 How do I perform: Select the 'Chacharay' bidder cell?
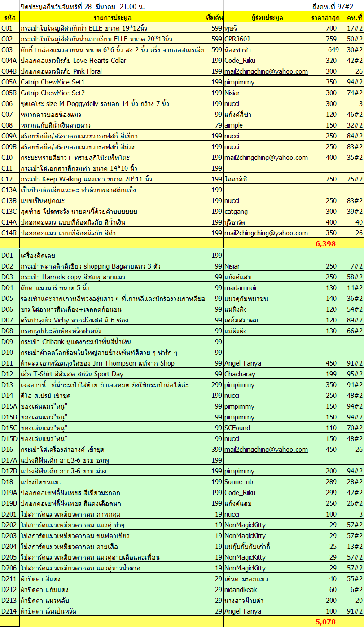240,374
